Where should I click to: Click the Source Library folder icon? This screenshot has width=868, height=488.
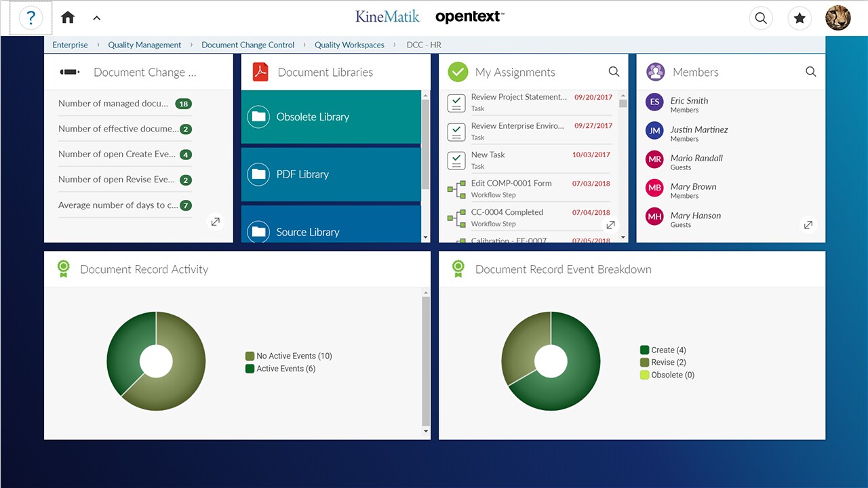258,232
